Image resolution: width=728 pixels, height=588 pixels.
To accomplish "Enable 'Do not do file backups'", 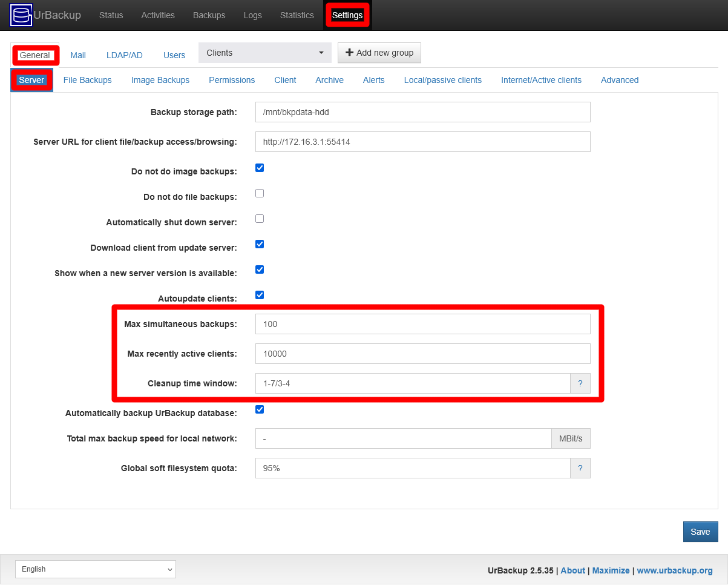I will 259,193.
